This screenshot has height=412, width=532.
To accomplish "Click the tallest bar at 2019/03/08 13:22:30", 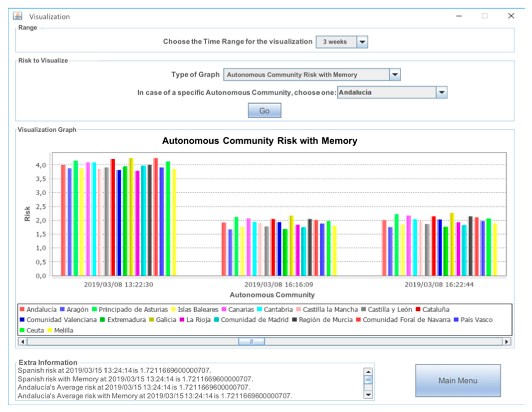I will tap(131, 216).
